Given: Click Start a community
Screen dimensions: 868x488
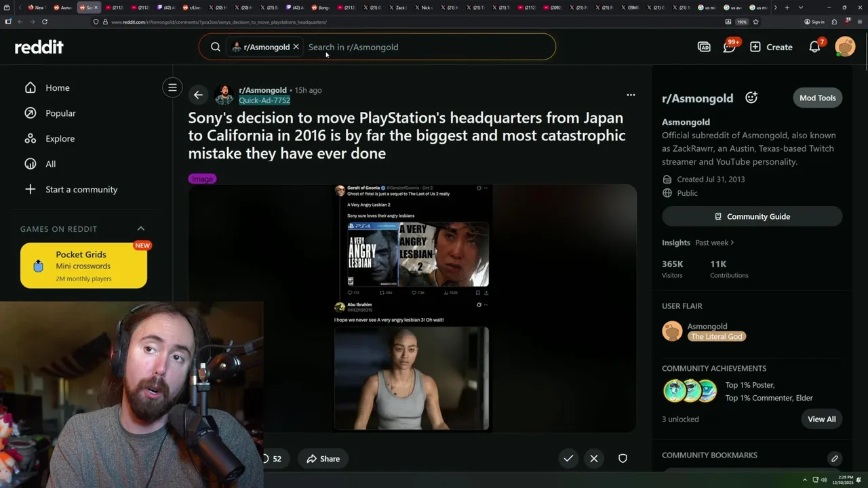Looking at the screenshot, I should tap(71, 189).
